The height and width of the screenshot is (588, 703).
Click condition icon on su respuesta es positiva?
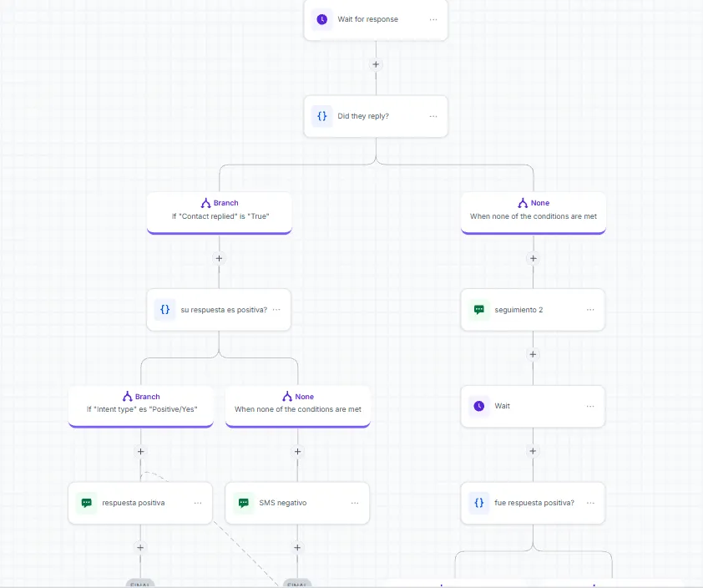click(x=165, y=310)
